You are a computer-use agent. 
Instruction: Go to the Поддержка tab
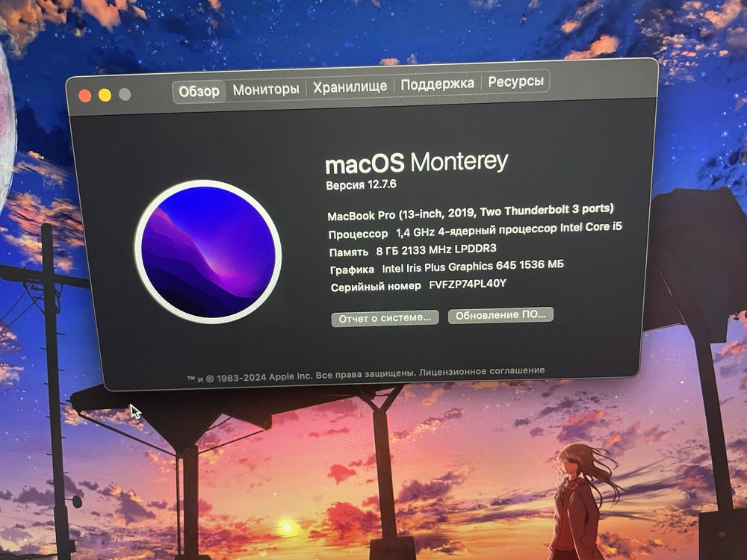tap(437, 84)
